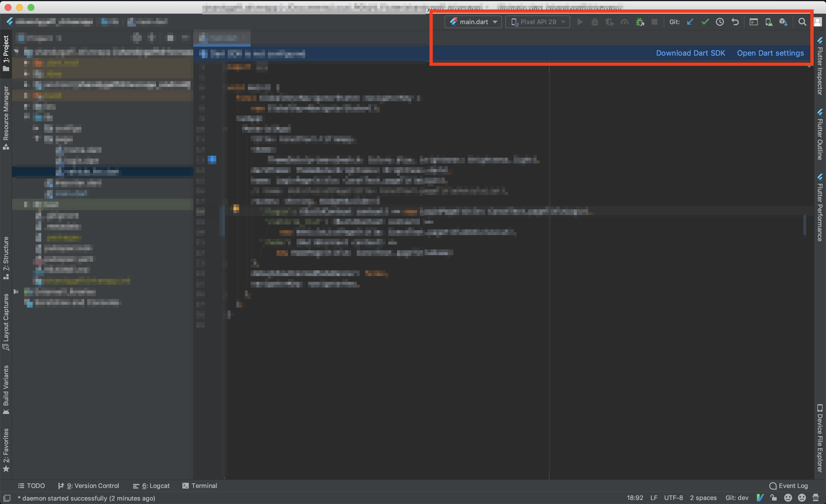Commit changes with the green checkmark Git icon

pos(705,22)
